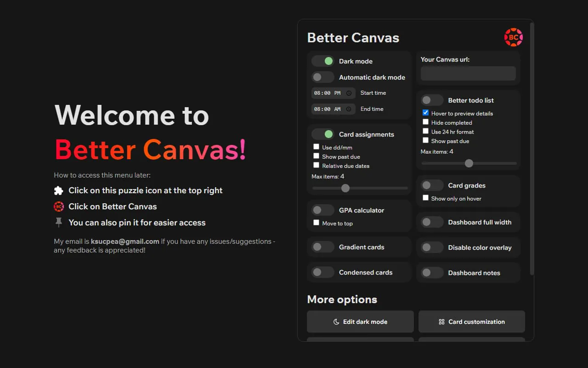Enable the Better todo list toggle
The width and height of the screenshot is (588, 368).
click(432, 100)
